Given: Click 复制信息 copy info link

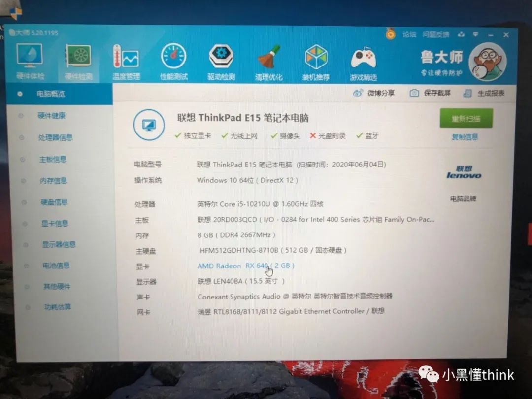Looking at the screenshot, I should [x=465, y=137].
